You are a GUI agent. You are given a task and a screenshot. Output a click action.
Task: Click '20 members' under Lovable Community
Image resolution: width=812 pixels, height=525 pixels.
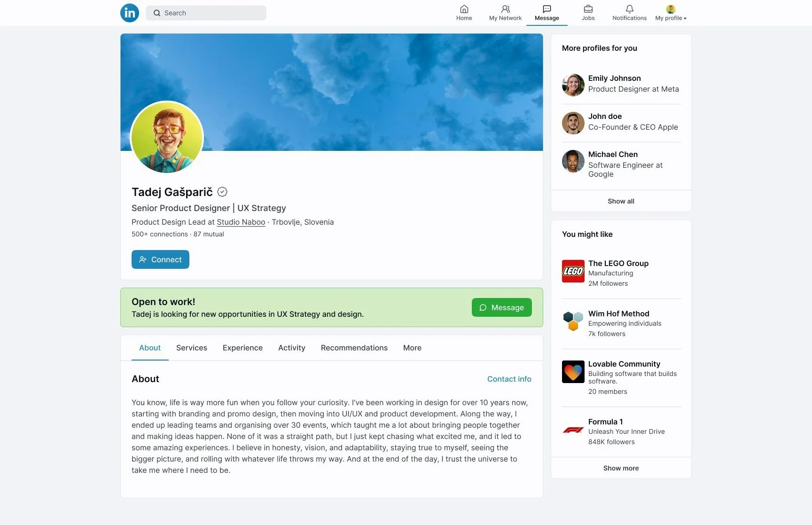608,392
